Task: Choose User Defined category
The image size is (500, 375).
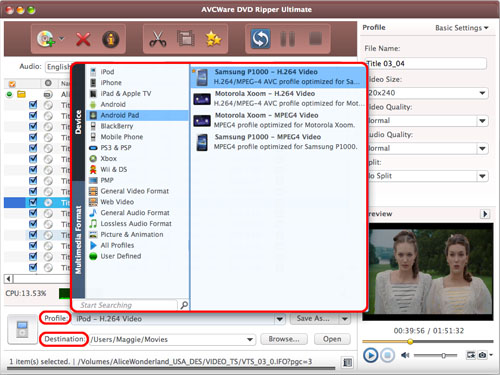Action: 137,256
